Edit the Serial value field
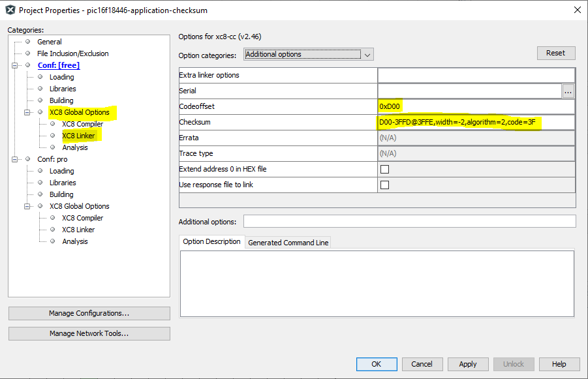The height and width of the screenshot is (379, 588). tap(469, 91)
